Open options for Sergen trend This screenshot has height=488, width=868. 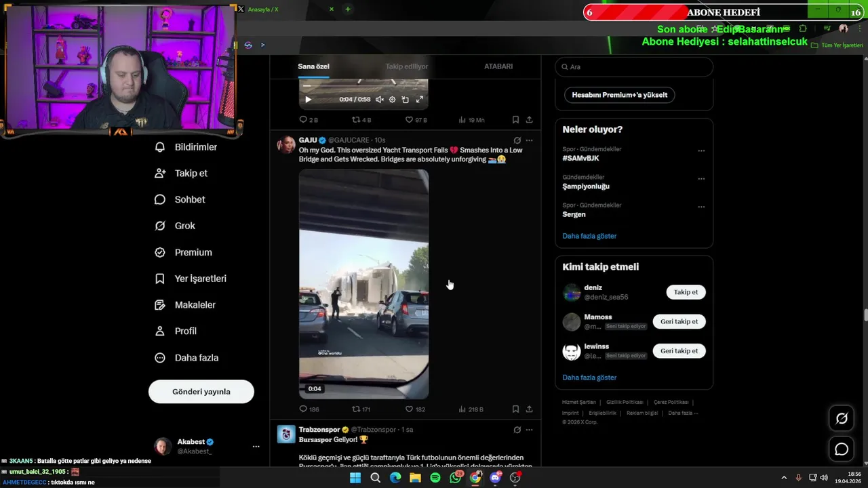coord(701,207)
